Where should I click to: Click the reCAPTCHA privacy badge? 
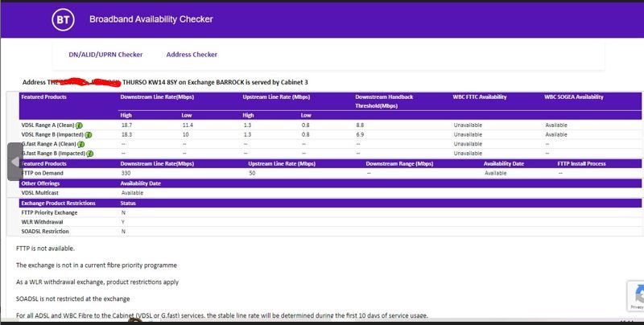click(x=636, y=296)
